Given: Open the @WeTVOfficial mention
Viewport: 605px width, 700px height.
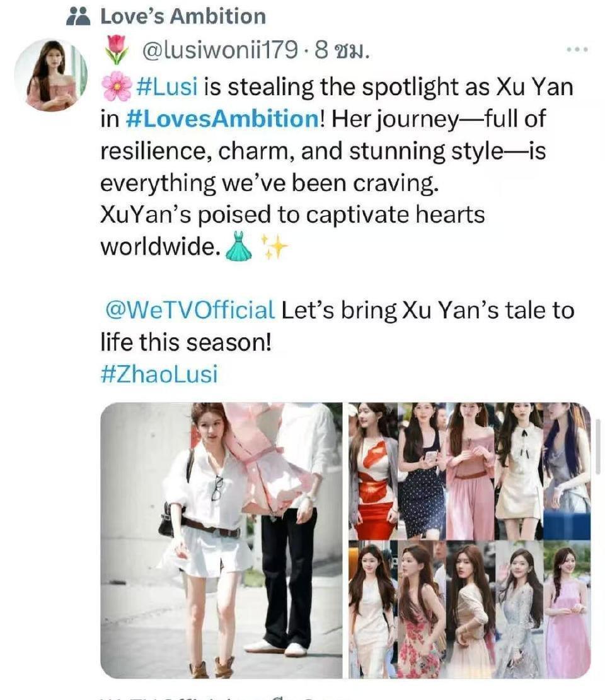Looking at the screenshot, I should click(190, 310).
